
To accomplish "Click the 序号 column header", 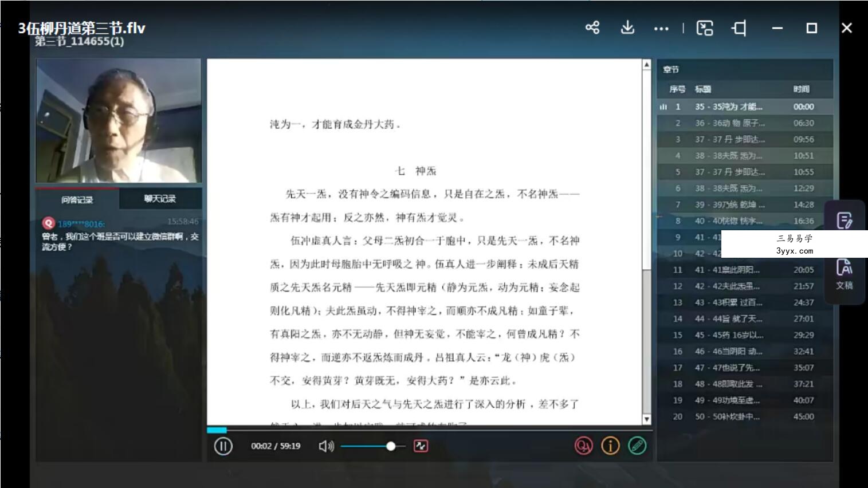I will pos(677,89).
